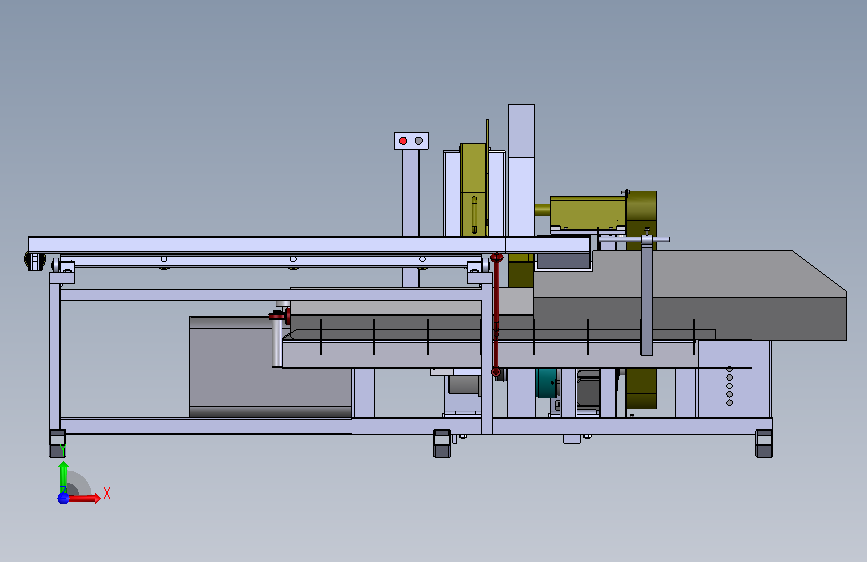Select the rightmost foot pad of the frame
The height and width of the screenshot is (562, 867).
(764, 444)
